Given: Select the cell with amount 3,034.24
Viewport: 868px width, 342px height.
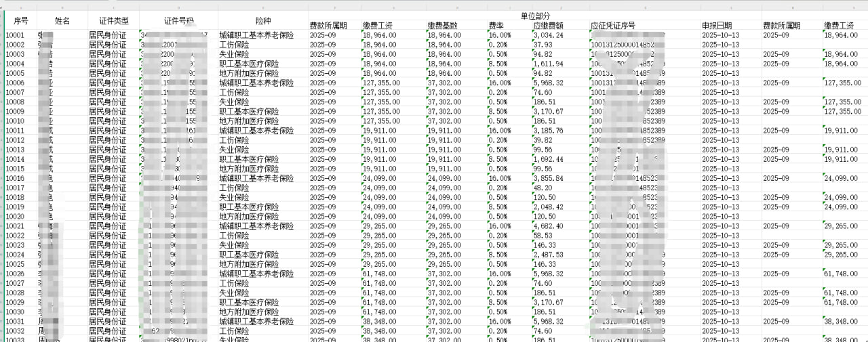Looking at the screenshot, I should 547,35.
